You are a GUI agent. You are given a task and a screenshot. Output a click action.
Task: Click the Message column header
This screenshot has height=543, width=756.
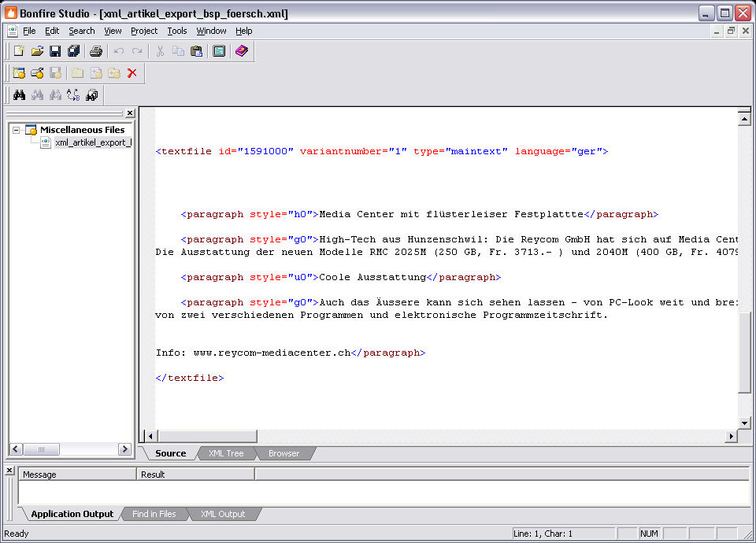click(78, 475)
